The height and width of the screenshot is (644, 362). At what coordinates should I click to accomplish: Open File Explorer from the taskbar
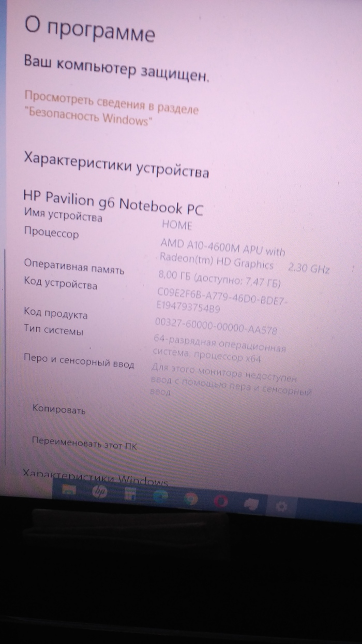(x=69, y=489)
